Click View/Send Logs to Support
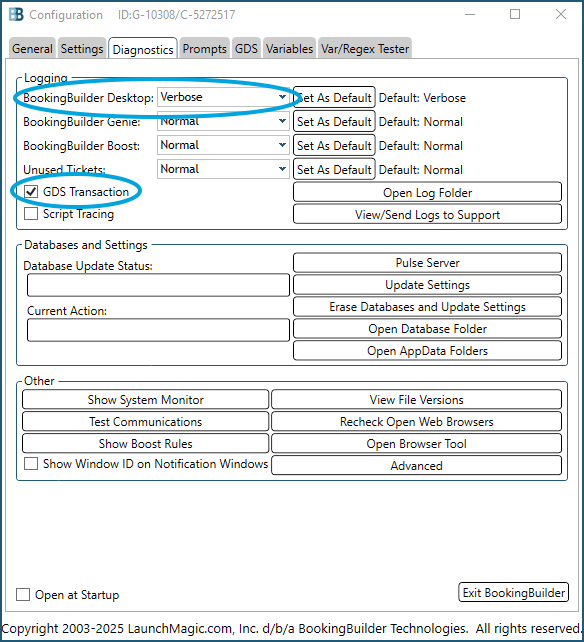The height and width of the screenshot is (642, 584). pos(427,215)
